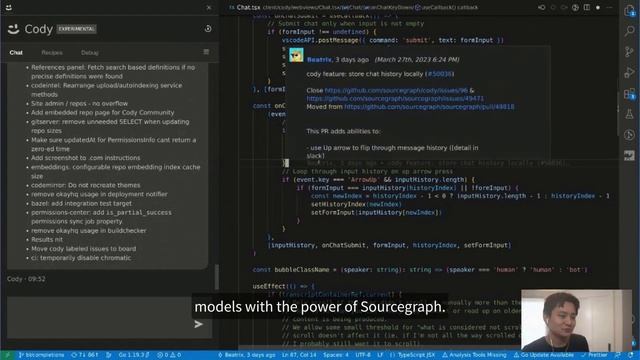640x360 pixels.
Task: Click the Beatrix 3 days ago blame status item
Action: (x=247, y=355)
